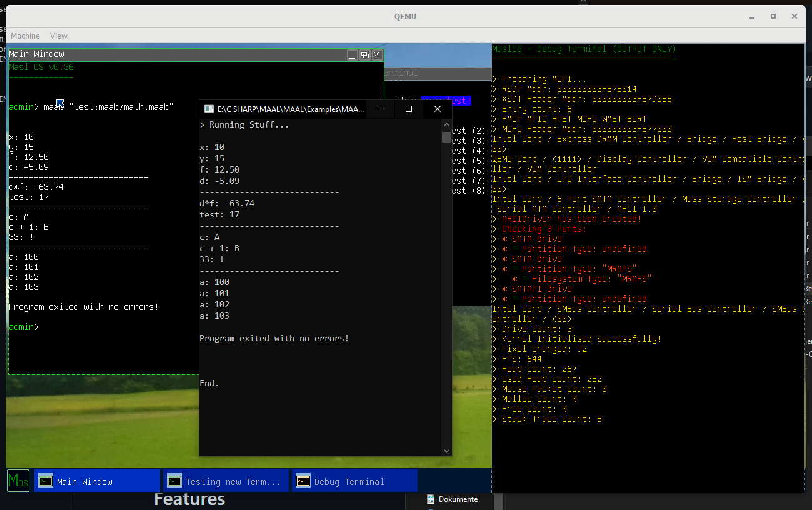
Task: Open the View menu in QEMU
Action: click(x=58, y=36)
